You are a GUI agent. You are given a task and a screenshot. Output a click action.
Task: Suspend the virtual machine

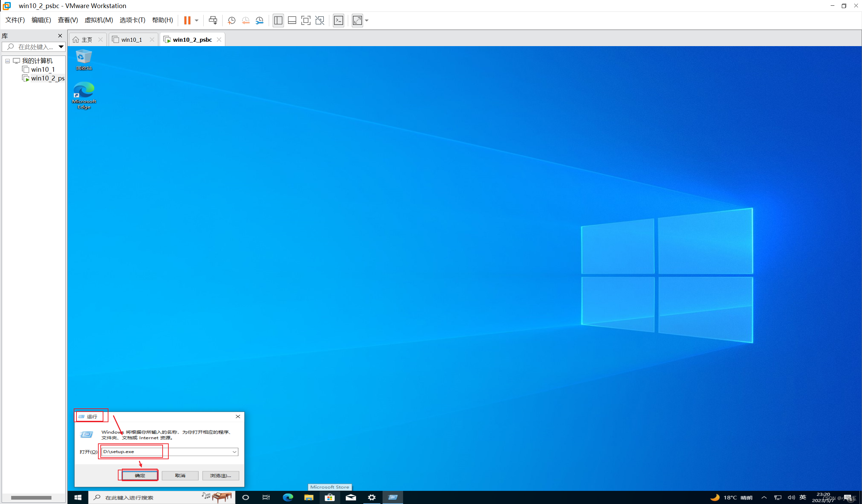[188, 20]
